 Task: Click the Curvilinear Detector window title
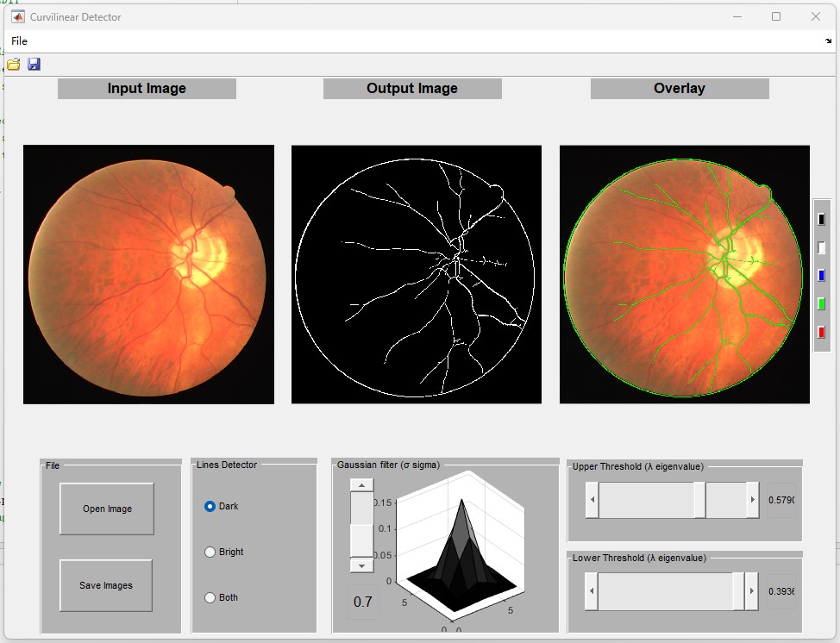[76, 17]
